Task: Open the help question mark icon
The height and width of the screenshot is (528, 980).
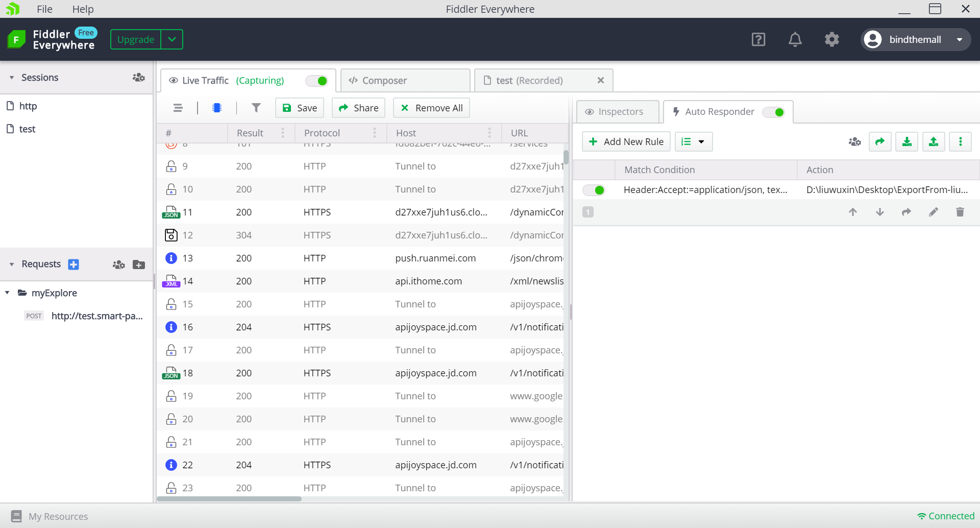Action: [758, 39]
